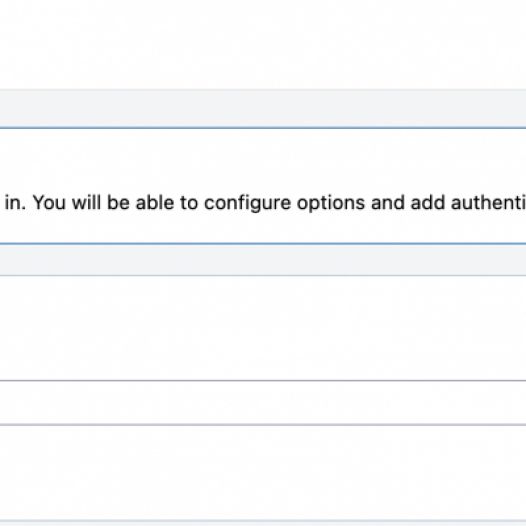The width and height of the screenshot is (526, 526).
Task: Click the gray band above the description panel
Action: tap(263, 108)
